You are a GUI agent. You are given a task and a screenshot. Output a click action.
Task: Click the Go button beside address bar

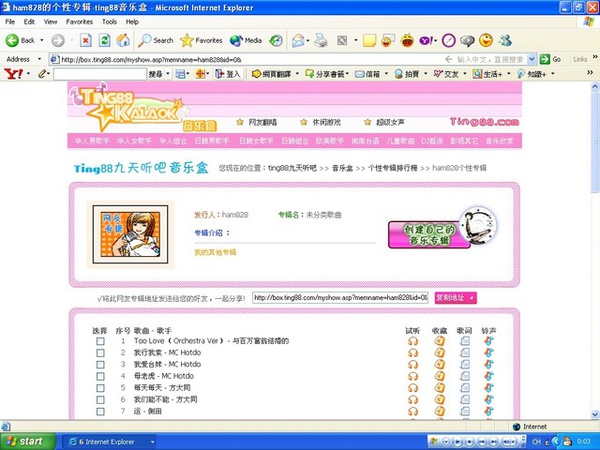(551, 59)
